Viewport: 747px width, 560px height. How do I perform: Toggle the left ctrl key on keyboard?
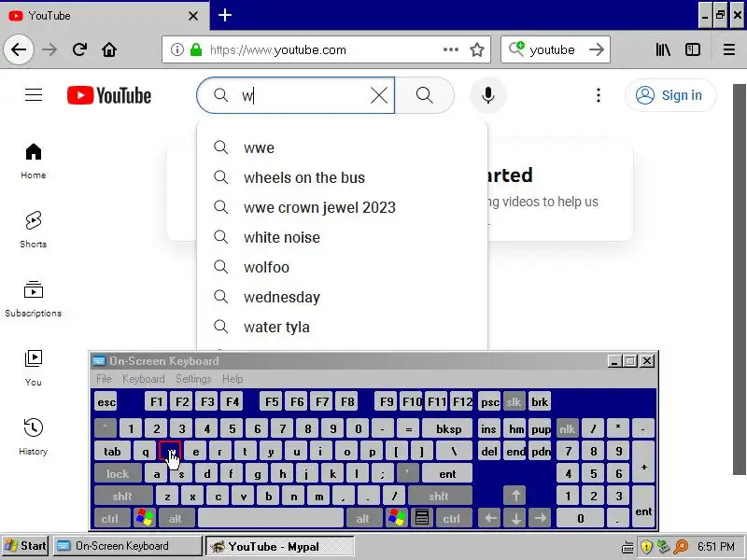(x=110, y=518)
